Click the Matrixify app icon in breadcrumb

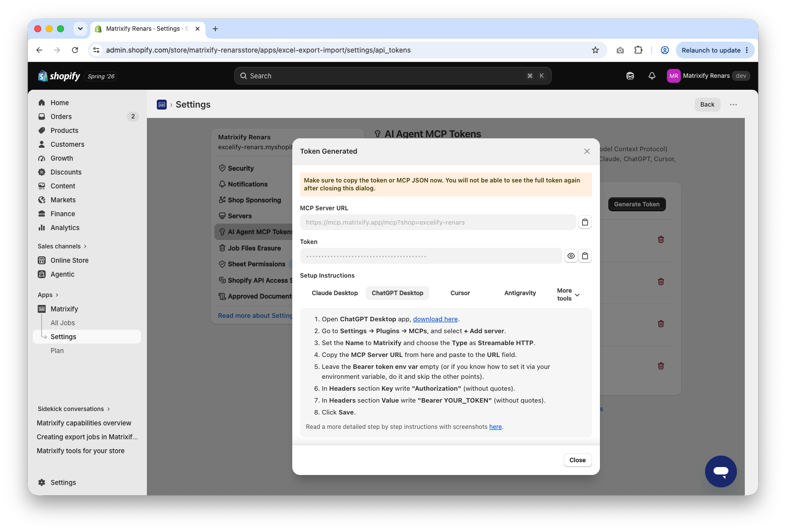point(162,105)
